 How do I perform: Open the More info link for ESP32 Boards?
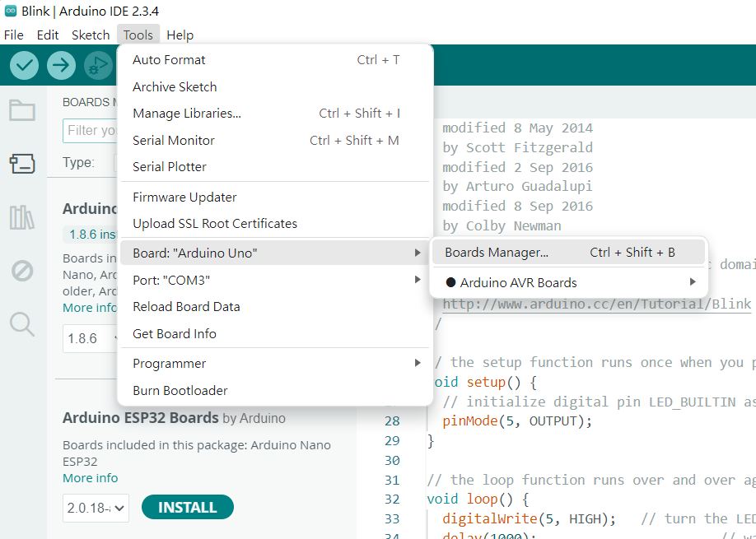coord(90,477)
